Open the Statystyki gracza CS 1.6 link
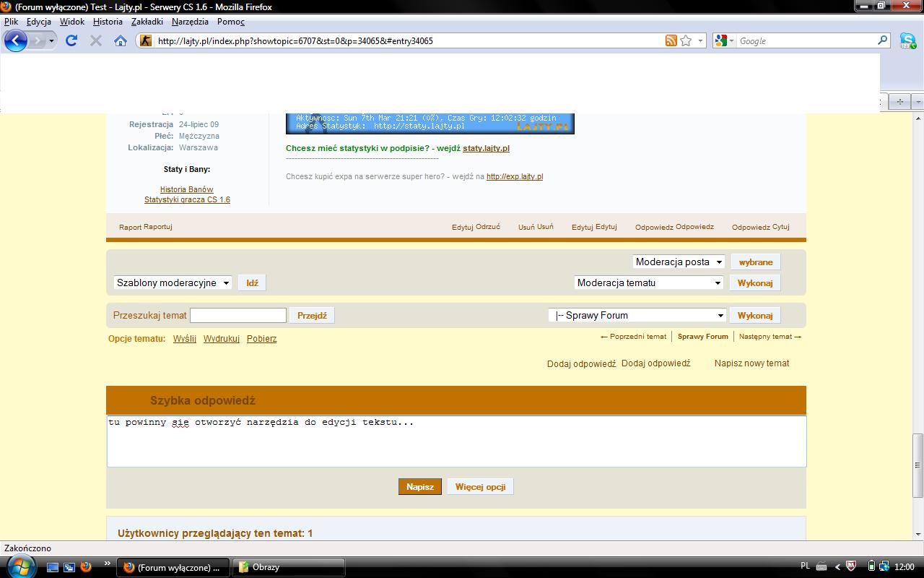 (x=187, y=199)
